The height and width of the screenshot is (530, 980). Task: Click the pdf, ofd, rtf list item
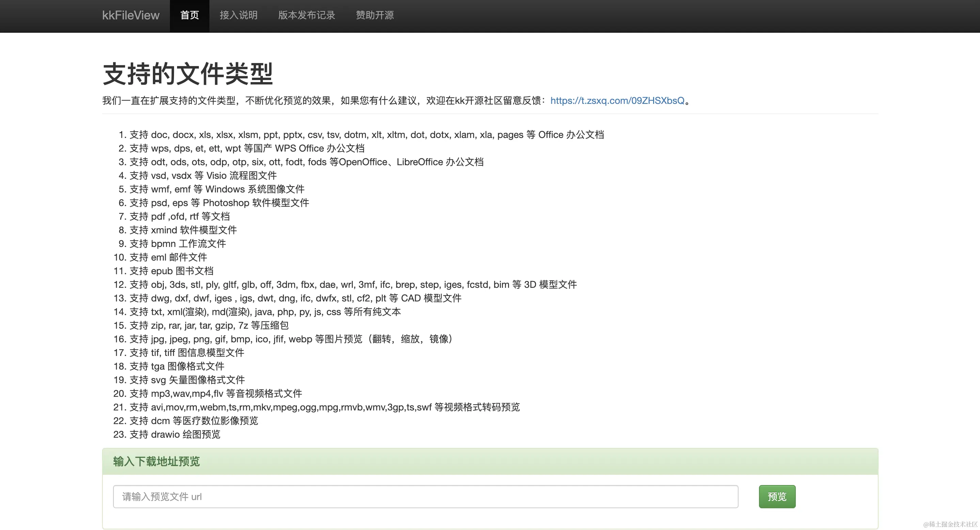pos(179,217)
